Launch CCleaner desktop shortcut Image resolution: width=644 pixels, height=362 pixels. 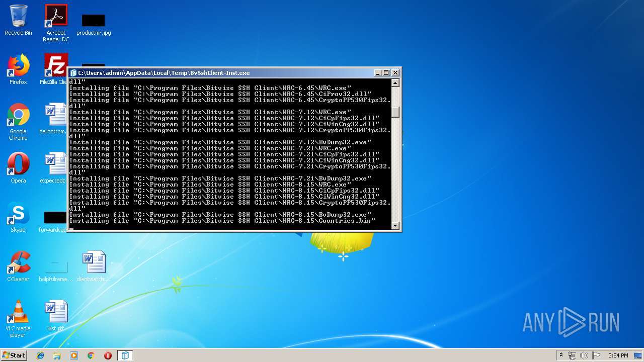pyautogui.click(x=18, y=266)
